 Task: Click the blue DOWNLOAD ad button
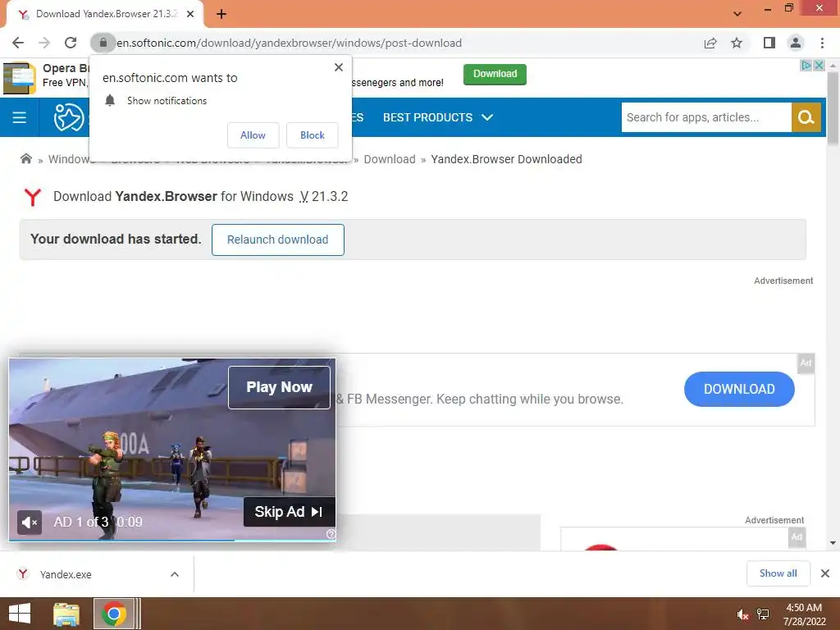(x=739, y=389)
